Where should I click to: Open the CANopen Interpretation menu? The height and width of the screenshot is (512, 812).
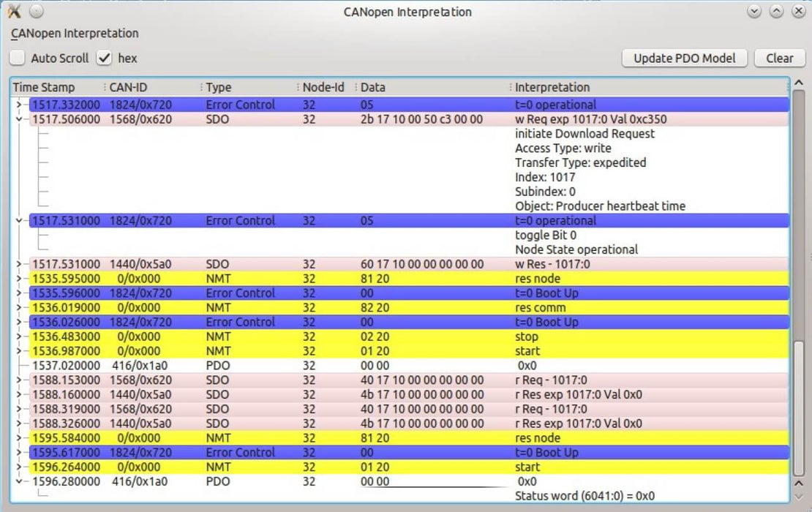75,34
